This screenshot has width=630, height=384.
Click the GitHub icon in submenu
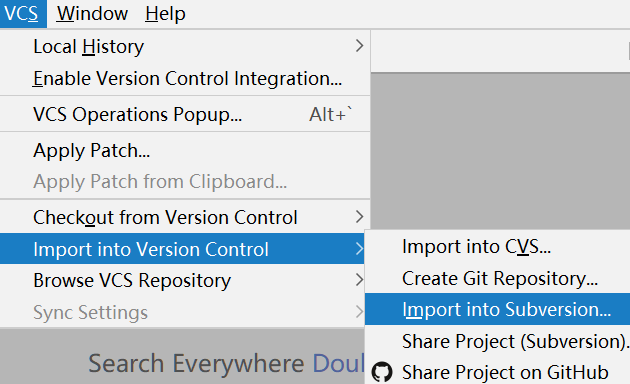click(381, 372)
